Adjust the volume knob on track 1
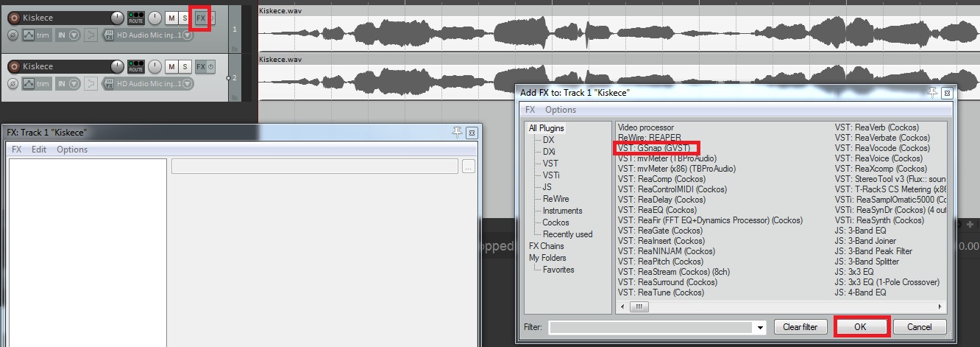Viewport: 980px width, 347px height. point(117,18)
